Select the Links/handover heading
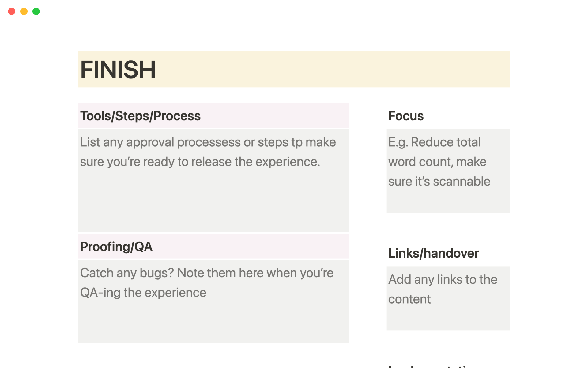Screen dimensions: 588x368 coord(433,253)
